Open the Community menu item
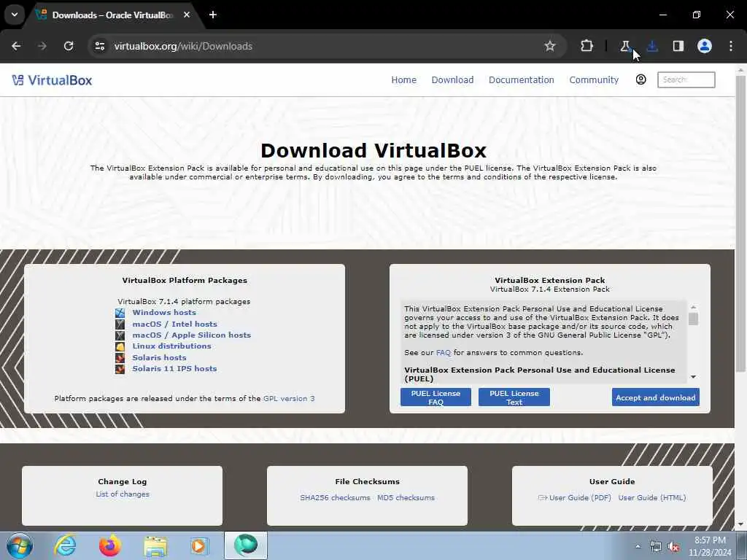 [x=594, y=80]
